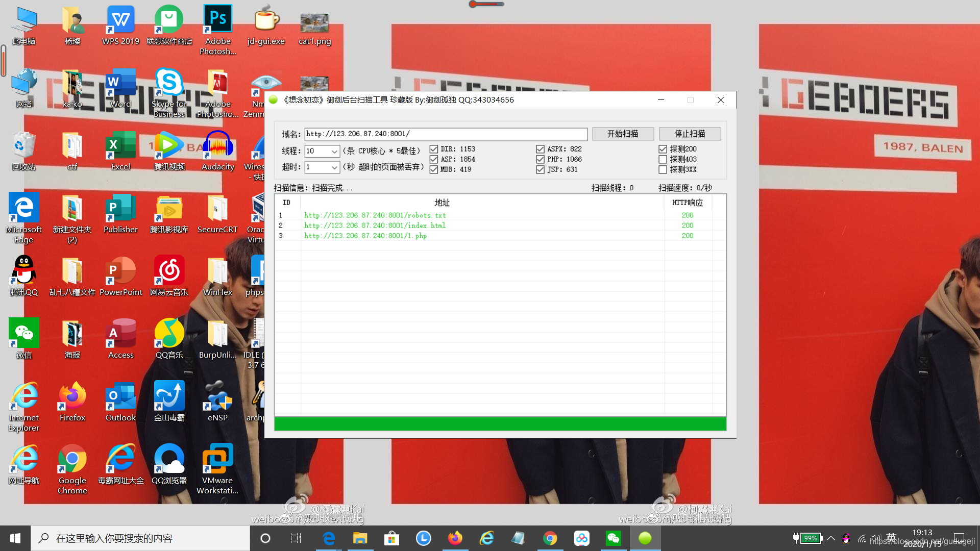Click 开始扫描 start scan button
This screenshot has width=980, height=551.
[x=622, y=133]
